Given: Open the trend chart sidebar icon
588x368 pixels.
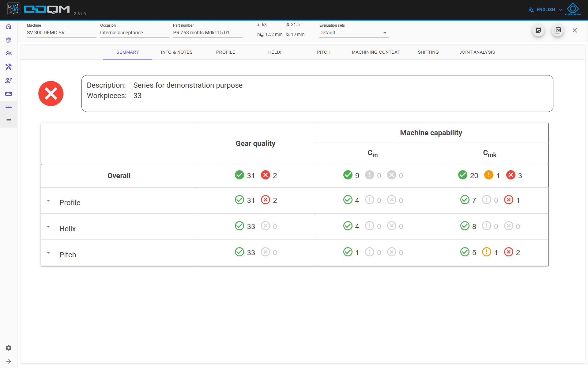Looking at the screenshot, I should click(9, 53).
